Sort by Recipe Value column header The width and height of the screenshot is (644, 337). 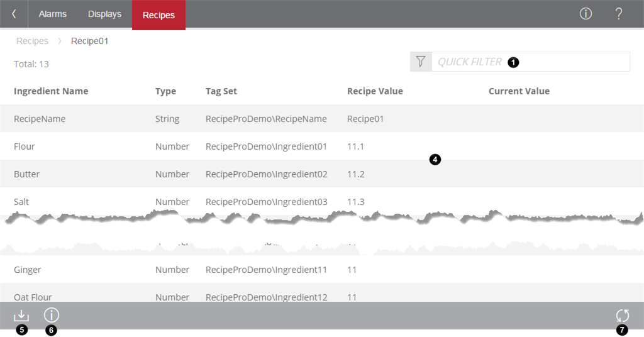pyautogui.click(x=375, y=91)
